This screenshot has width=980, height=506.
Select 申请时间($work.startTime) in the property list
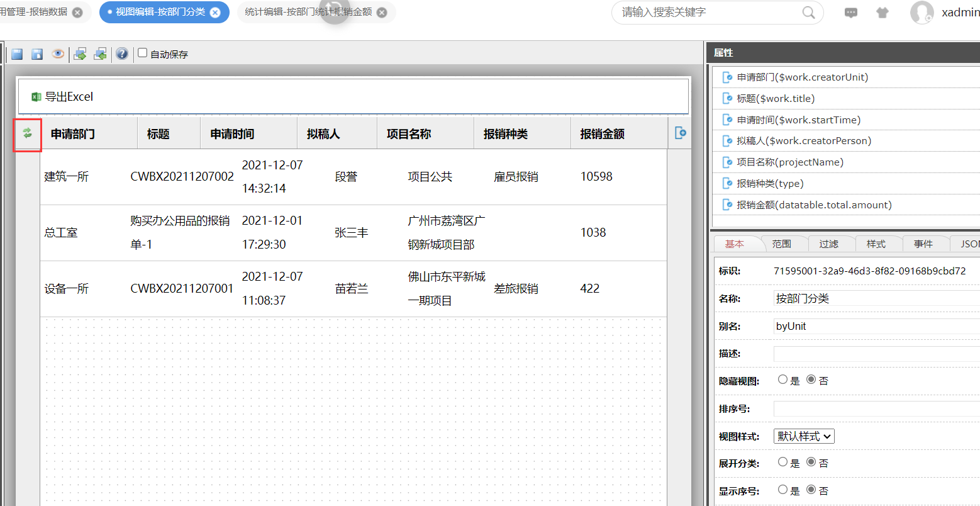pos(846,120)
